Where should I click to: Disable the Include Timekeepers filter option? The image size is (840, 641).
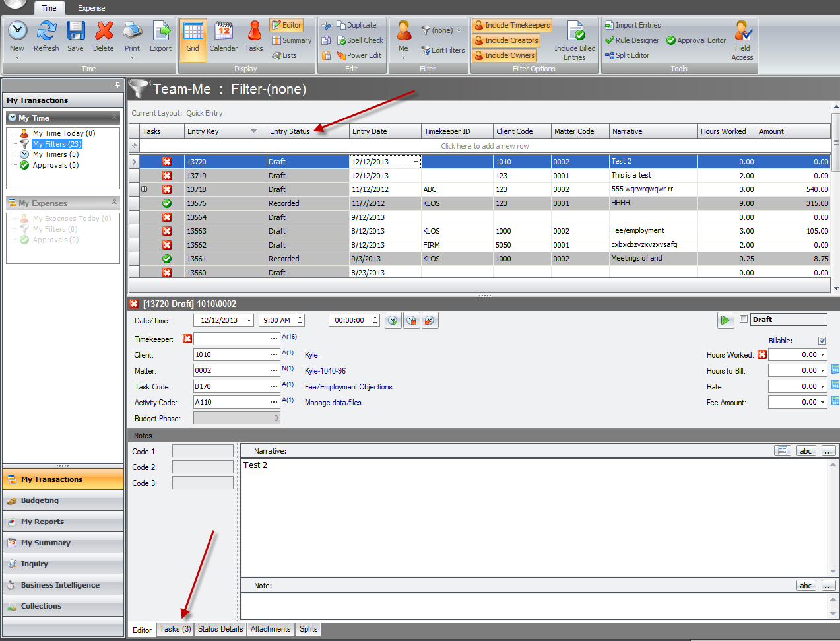pos(511,24)
